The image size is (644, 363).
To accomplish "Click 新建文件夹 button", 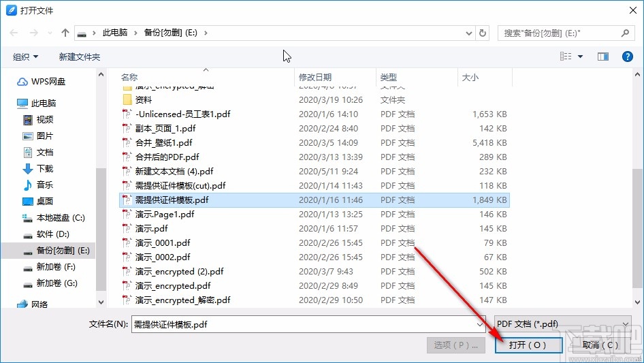I will (79, 57).
